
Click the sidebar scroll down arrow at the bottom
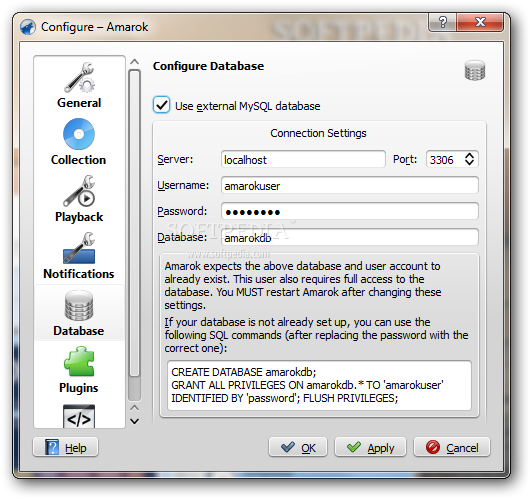134,421
